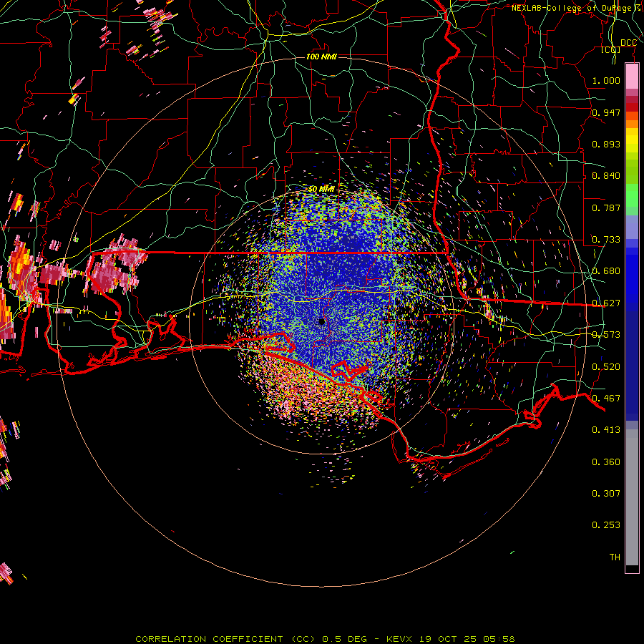Viewport: 644px width, 644px height.
Task: Click the 1.000 value on the scale
Action: [606, 80]
